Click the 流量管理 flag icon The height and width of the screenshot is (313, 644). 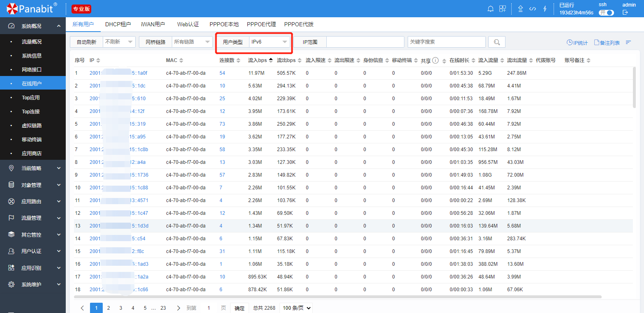[x=12, y=218]
